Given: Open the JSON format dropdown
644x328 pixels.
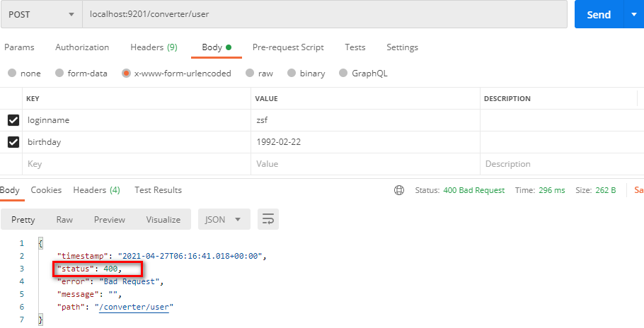Looking at the screenshot, I should click(x=224, y=219).
